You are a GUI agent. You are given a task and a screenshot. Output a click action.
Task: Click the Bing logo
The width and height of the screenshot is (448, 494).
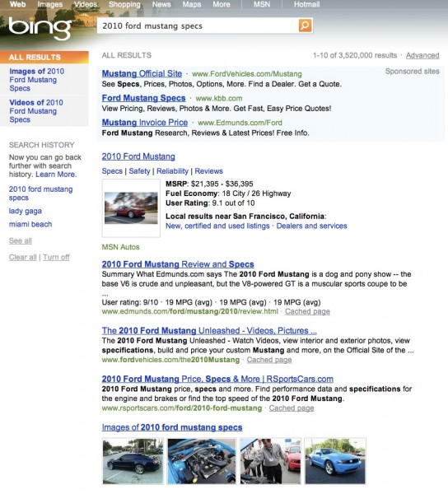point(40,28)
